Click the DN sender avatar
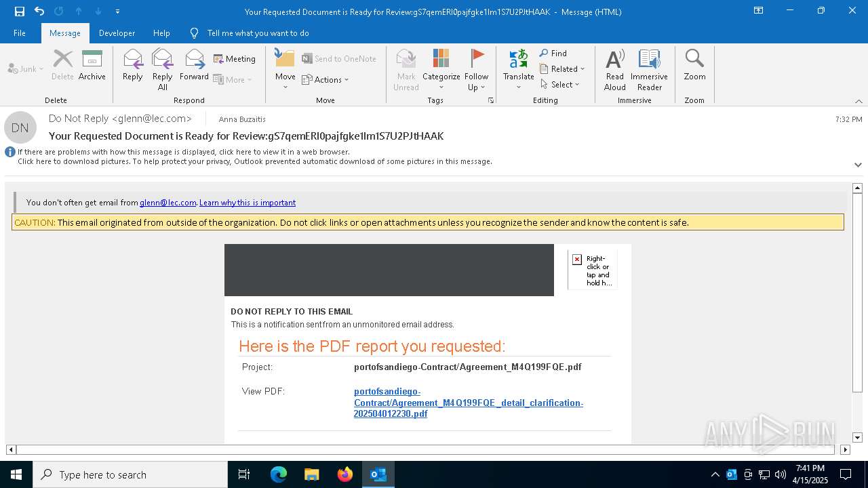The height and width of the screenshot is (488, 868). point(20,127)
